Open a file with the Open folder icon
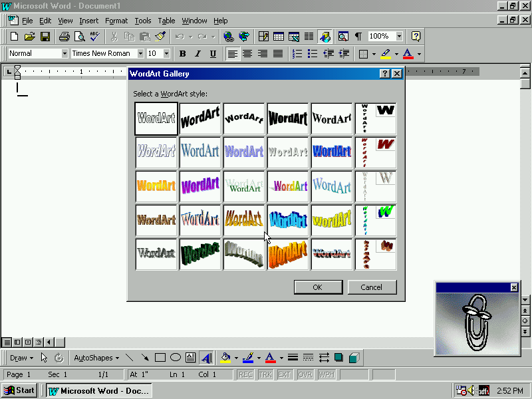 tap(29, 37)
